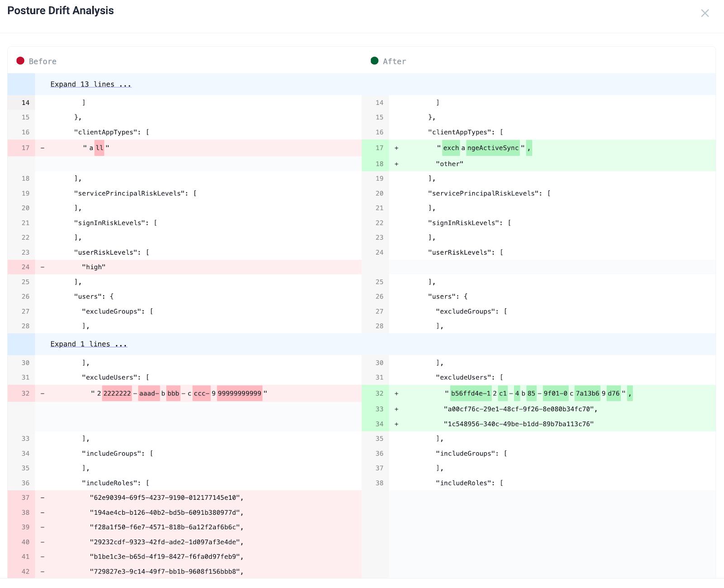Click the "Before" column label
Screen dimensions: 724x588
click(43, 62)
